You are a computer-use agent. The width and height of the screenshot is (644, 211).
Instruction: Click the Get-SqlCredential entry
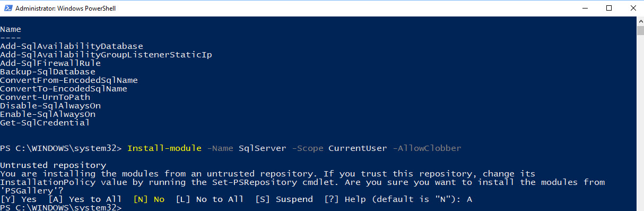(45, 123)
